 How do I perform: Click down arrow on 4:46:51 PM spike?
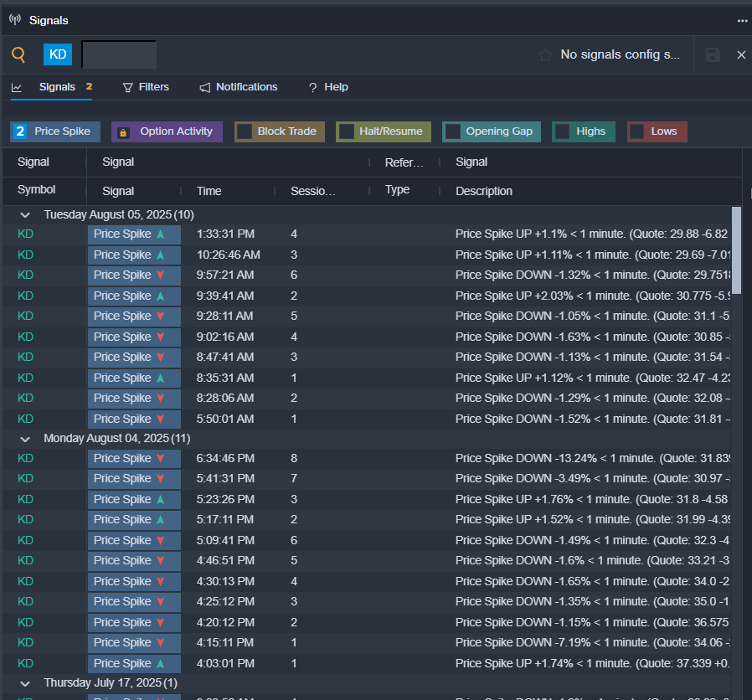(x=161, y=560)
